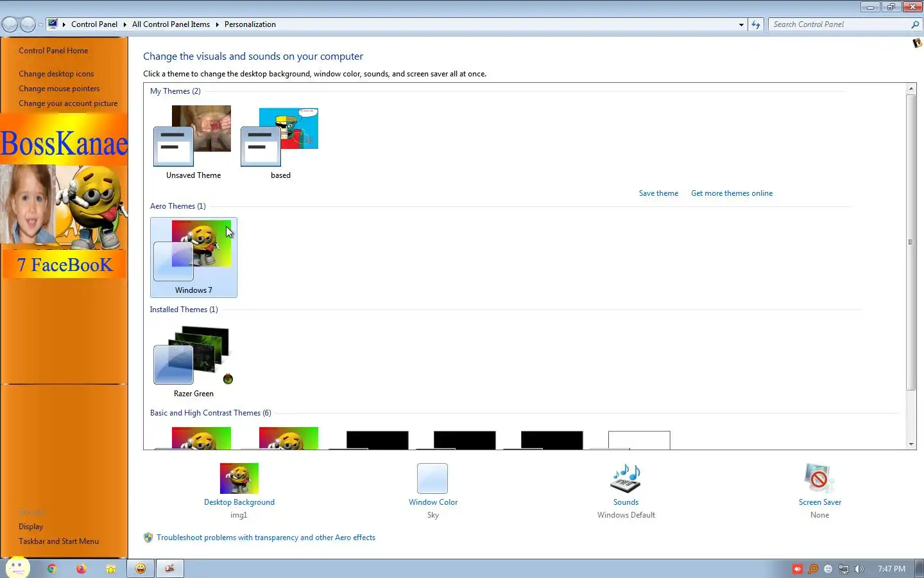Screen dimensions: 924x578
Task: Open Troubleshoot problems with transparency link
Action: [x=266, y=538]
